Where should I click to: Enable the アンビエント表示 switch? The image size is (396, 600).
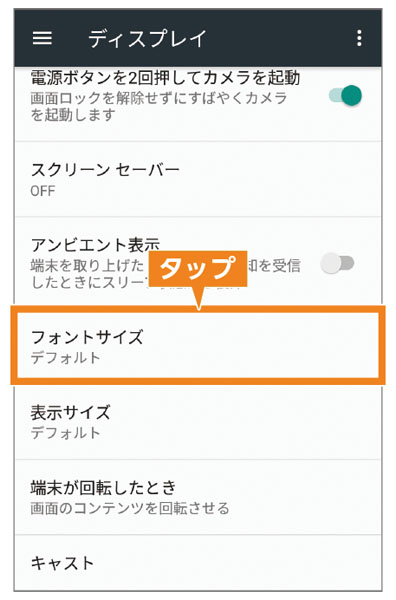337,263
